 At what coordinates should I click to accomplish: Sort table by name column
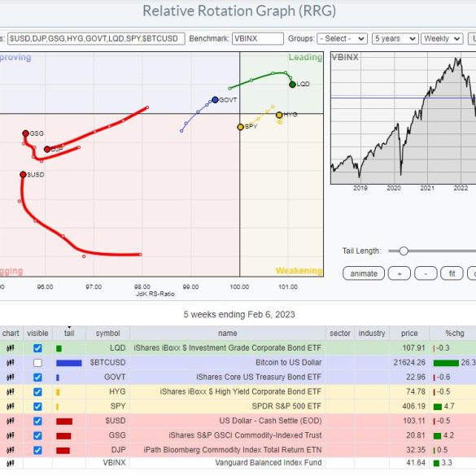(227, 334)
